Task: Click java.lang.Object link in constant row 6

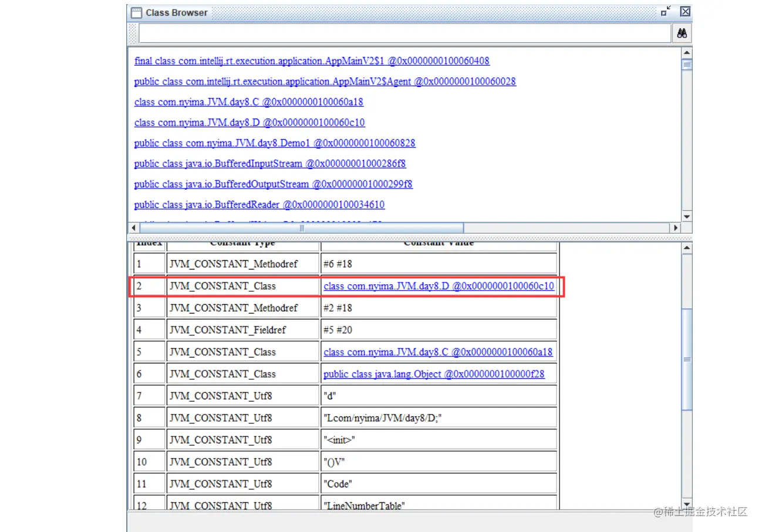Action: [434, 374]
